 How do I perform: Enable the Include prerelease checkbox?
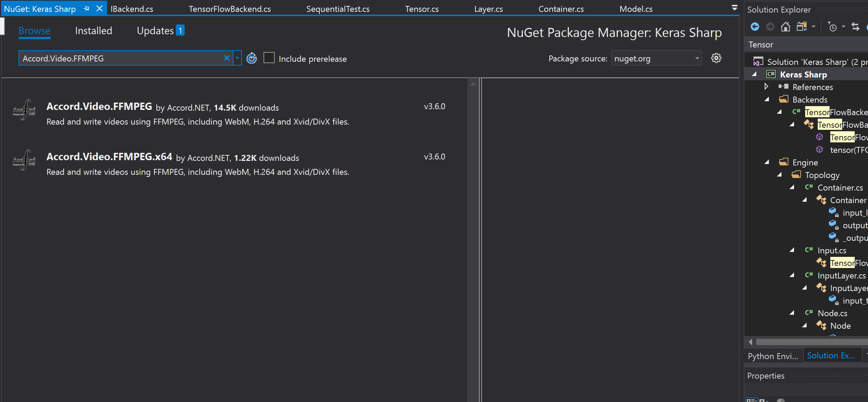tap(269, 58)
